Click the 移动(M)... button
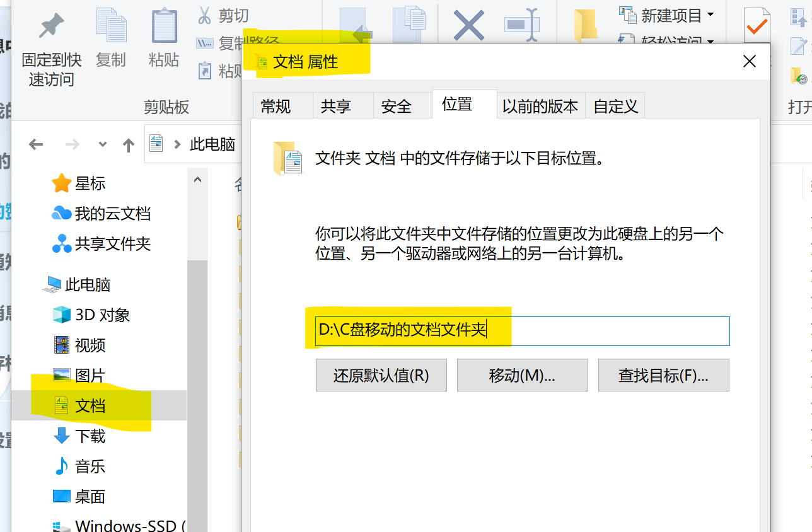 523,376
